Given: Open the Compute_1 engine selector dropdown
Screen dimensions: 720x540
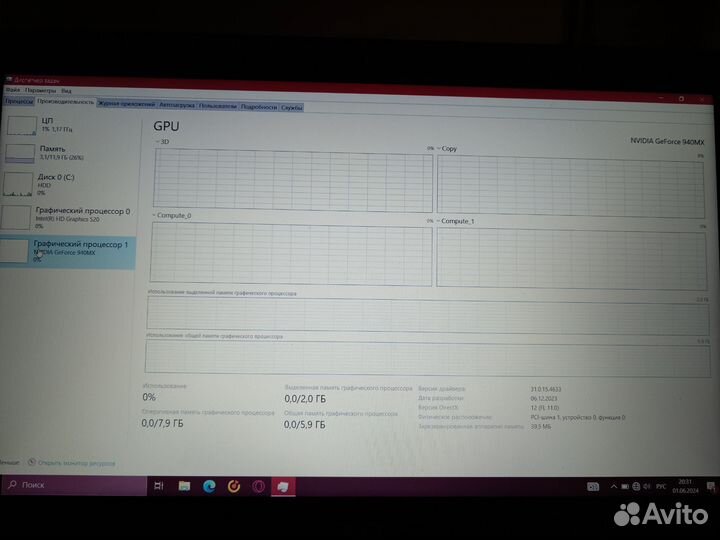Looking at the screenshot, I should (x=438, y=220).
